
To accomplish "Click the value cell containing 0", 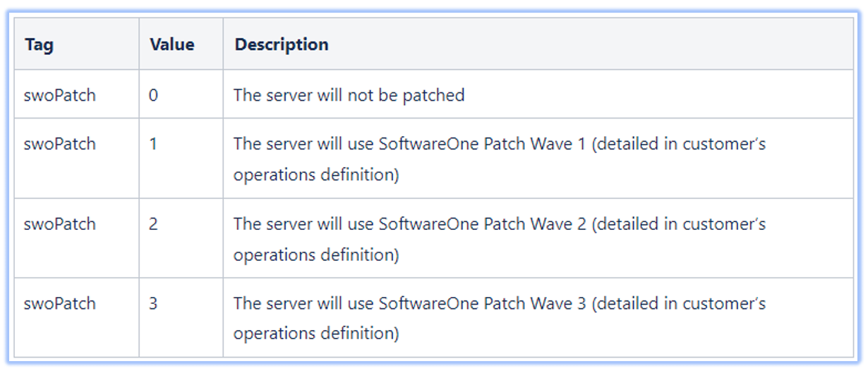I will (x=153, y=95).
